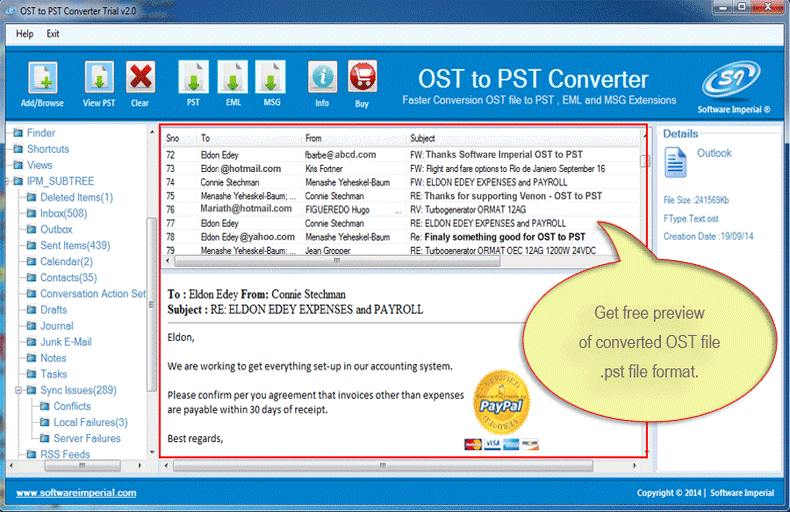
Task: Click the Software Imperial logo
Action: click(x=732, y=79)
